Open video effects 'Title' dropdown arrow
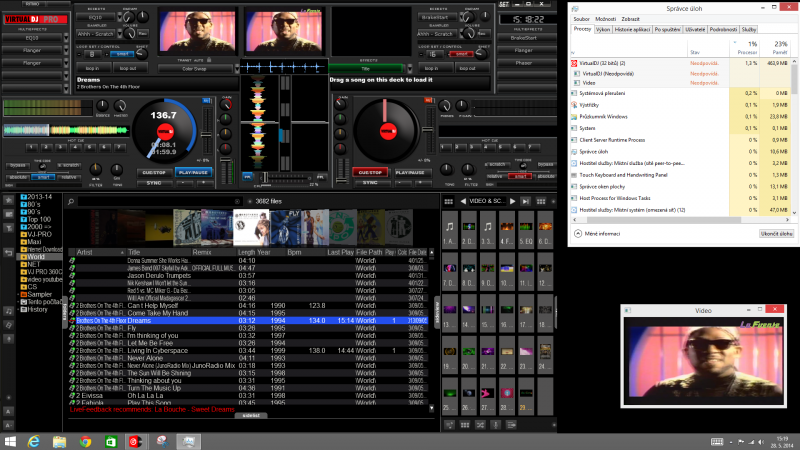Viewport: 800px width, 450px height. [409, 68]
